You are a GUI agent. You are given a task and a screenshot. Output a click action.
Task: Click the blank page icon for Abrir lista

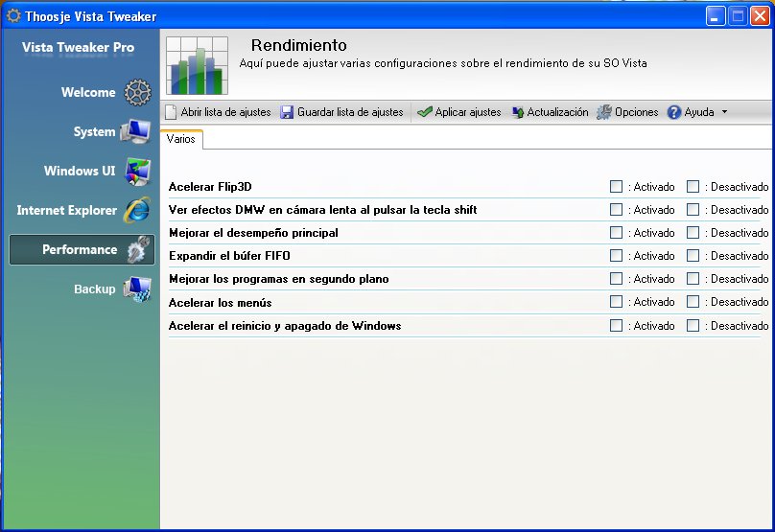coord(171,112)
